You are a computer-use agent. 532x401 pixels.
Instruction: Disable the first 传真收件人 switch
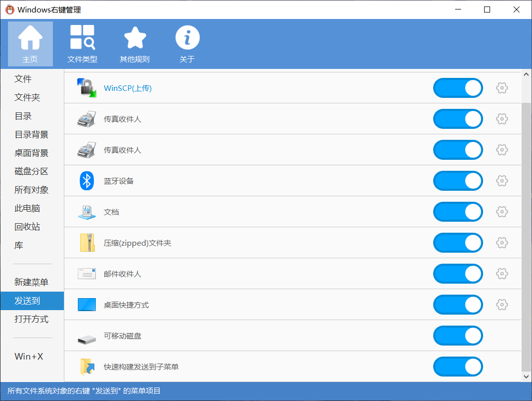(x=458, y=119)
